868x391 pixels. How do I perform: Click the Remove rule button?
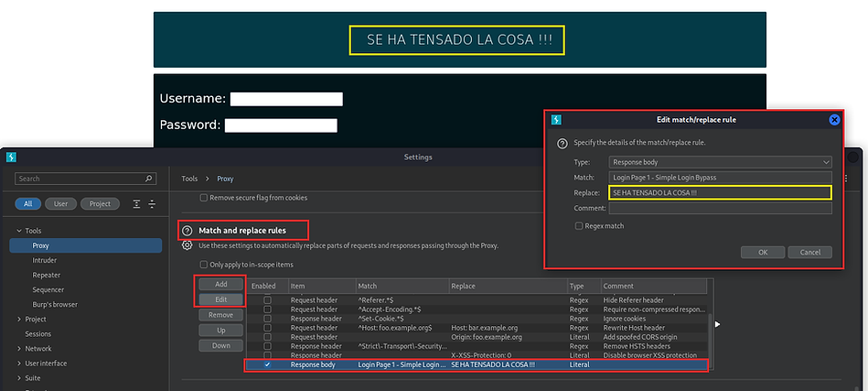[x=220, y=315]
